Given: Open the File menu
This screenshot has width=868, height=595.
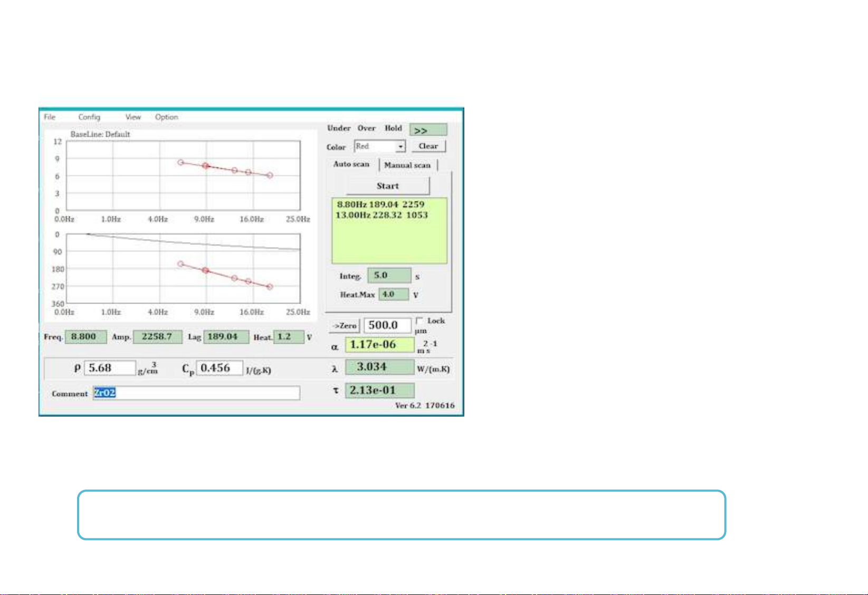Looking at the screenshot, I should click(50, 117).
